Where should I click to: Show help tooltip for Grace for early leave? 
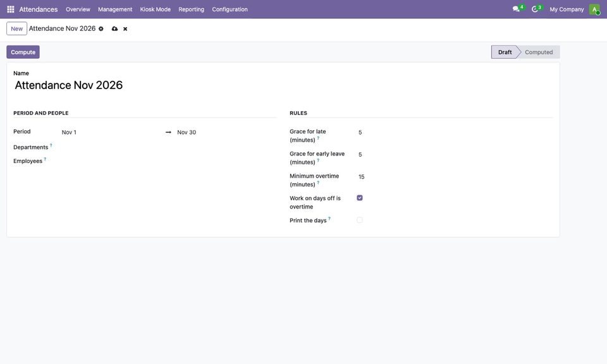[x=318, y=160]
